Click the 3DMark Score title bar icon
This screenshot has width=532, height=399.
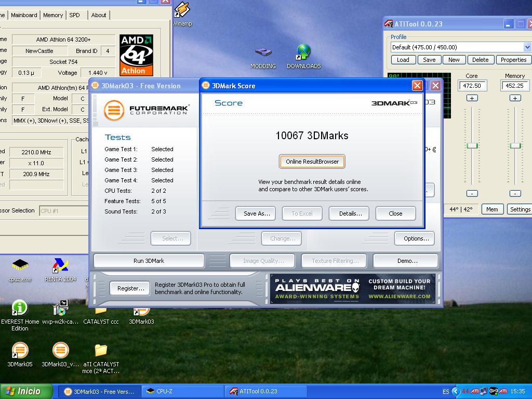(x=206, y=86)
